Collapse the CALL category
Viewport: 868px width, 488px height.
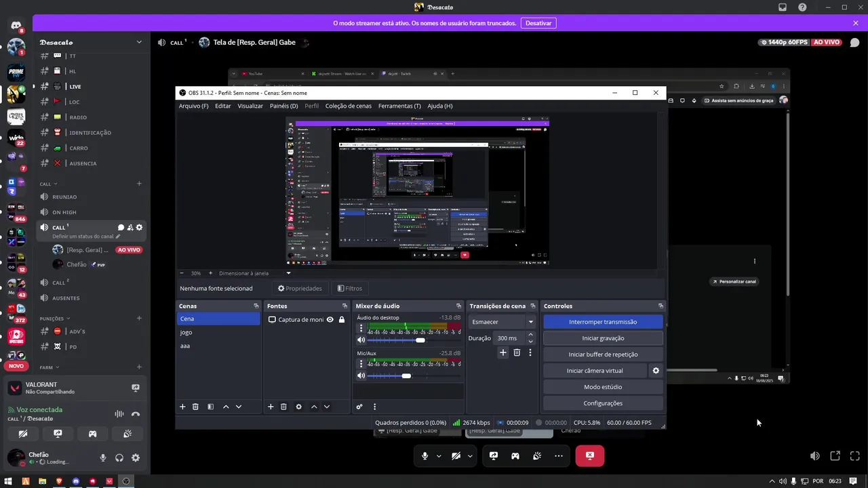[x=48, y=184]
